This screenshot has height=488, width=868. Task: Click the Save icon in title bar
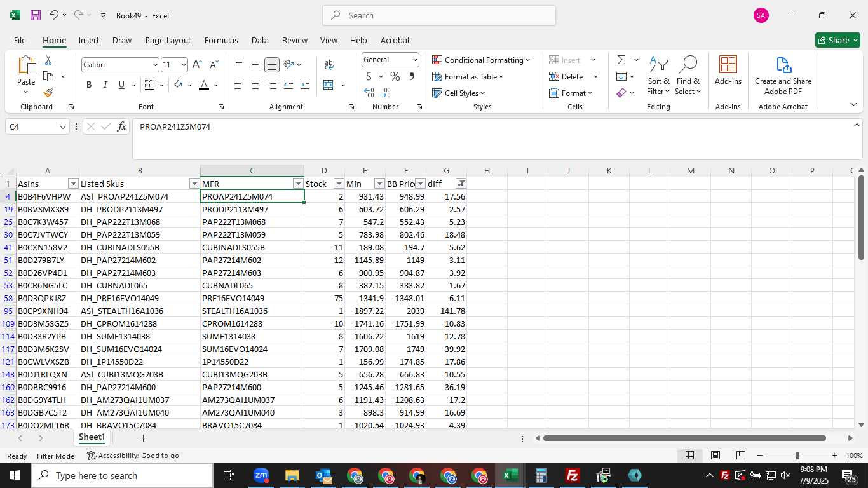(x=36, y=15)
